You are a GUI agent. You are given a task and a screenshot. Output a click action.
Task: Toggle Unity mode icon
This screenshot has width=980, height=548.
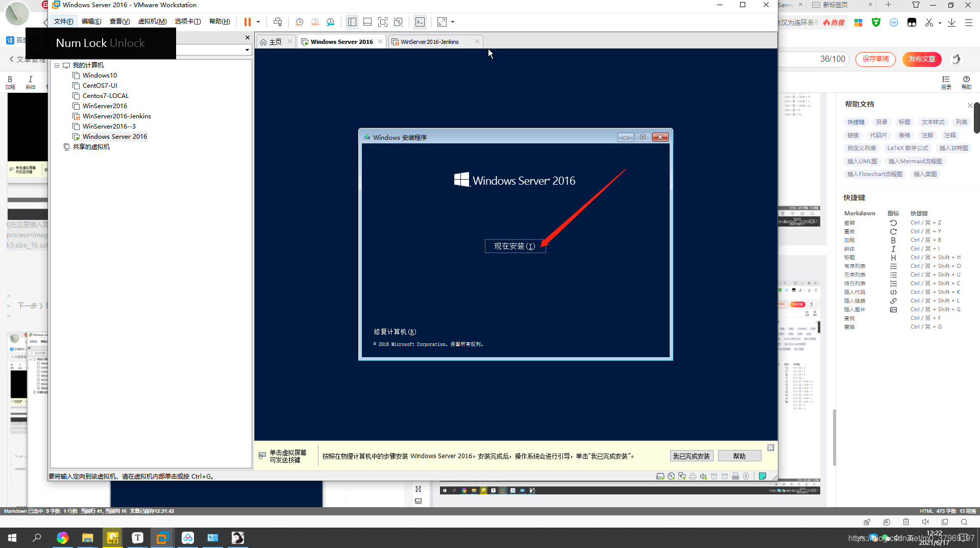tap(399, 22)
